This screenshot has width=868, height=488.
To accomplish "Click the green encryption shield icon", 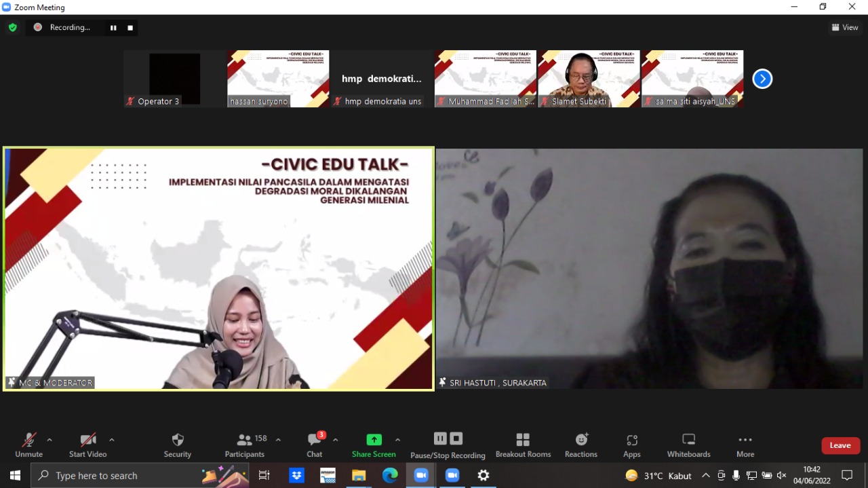I will pos(12,27).
